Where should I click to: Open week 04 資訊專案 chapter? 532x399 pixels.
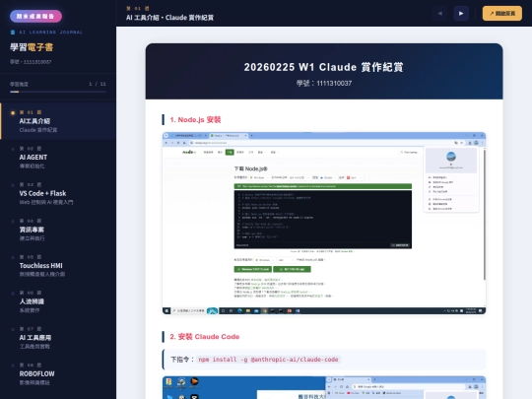(x=58, y=230)
